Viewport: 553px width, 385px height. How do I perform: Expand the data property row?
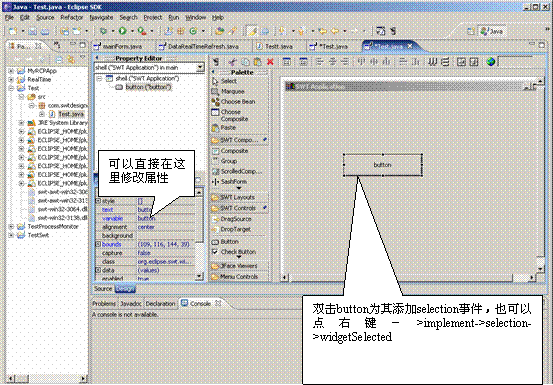coord(98,270)
